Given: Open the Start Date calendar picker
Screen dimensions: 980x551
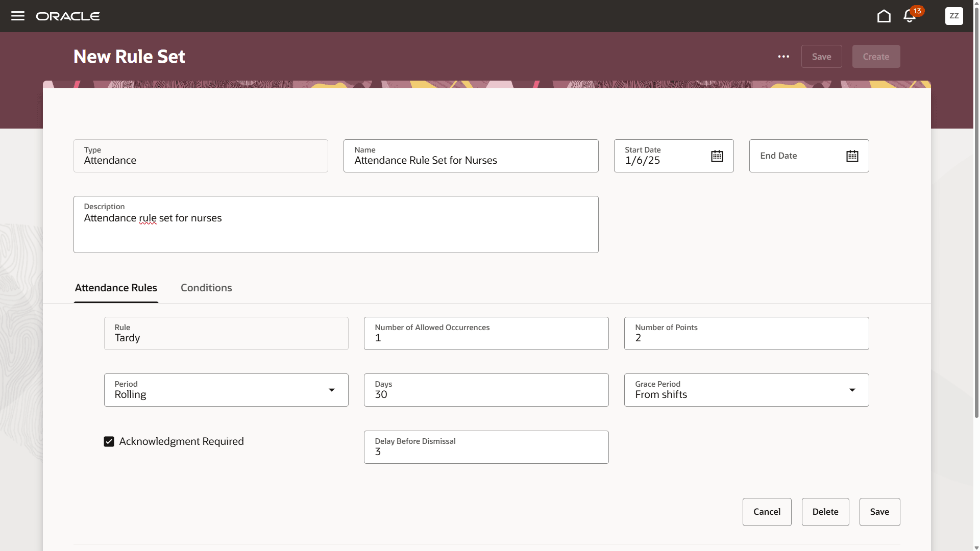Looking at the screenshot, I should (x=717, y=156).
